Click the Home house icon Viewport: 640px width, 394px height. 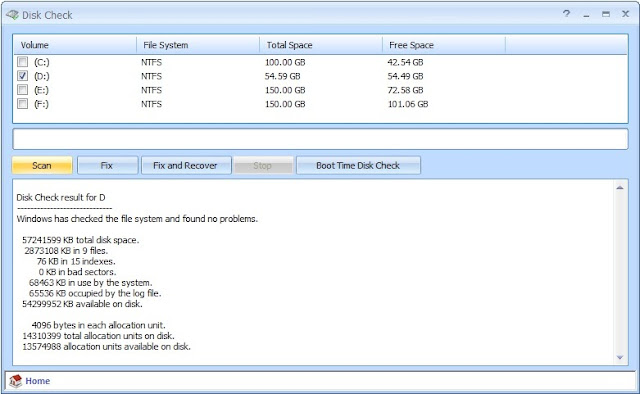click(x=16, y=381)
